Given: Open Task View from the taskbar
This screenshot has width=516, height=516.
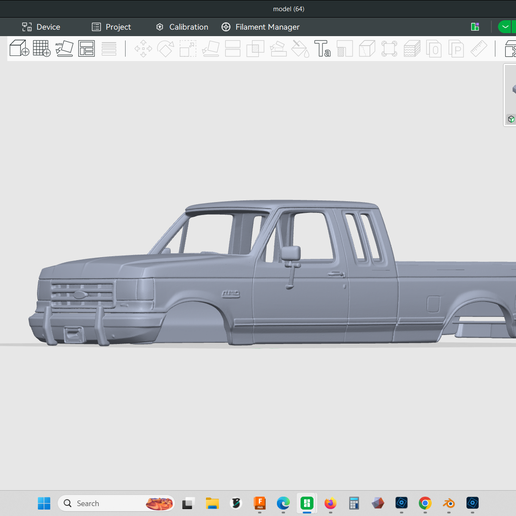Looking at the screenshot, I should pyautogui.click(x=187, y=503).
